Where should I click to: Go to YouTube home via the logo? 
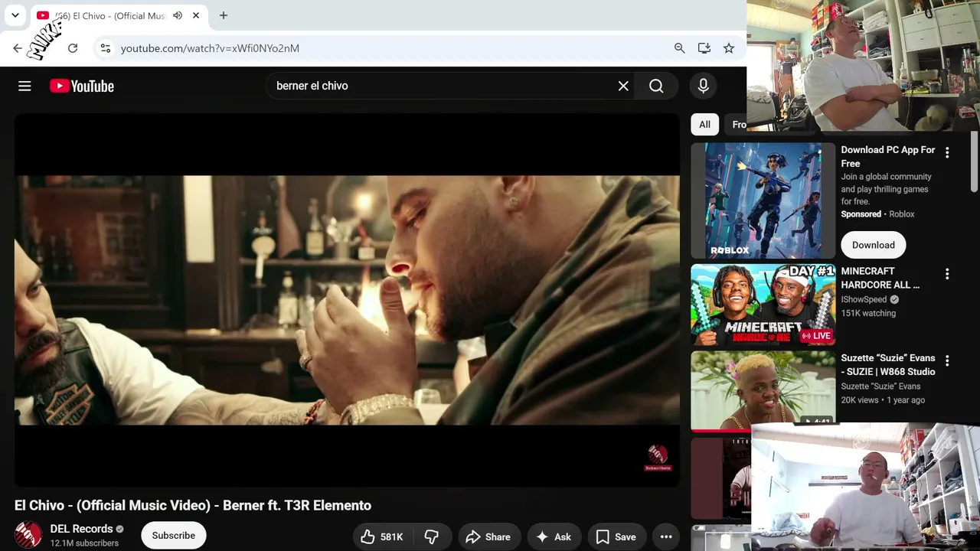[82, 86]
